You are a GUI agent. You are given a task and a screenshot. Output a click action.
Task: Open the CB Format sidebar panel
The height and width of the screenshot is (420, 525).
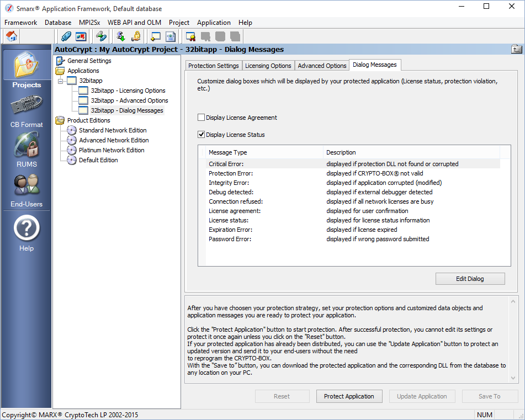pyautogui.click(x=26, y=113)
